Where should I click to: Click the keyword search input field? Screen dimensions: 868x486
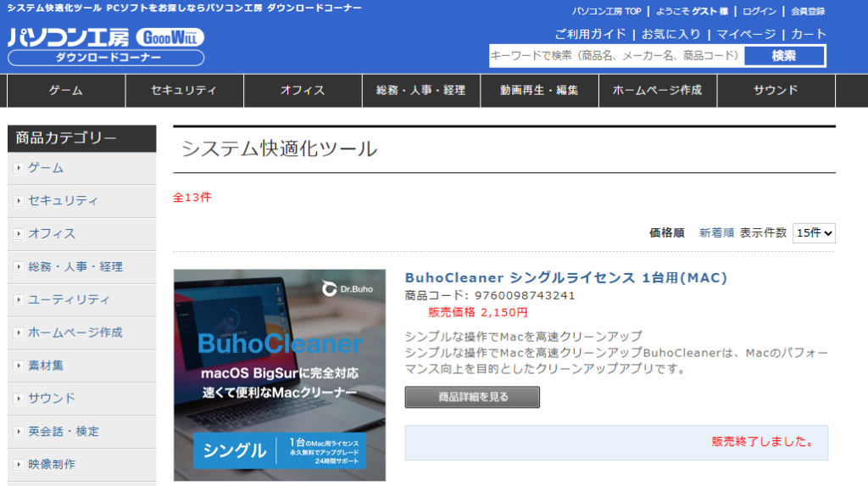click(x=617, y=56)
